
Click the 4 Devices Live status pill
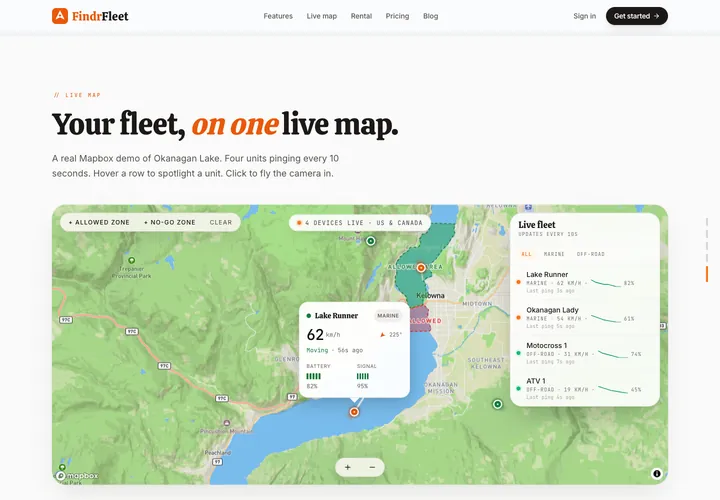tap(360, 223)
